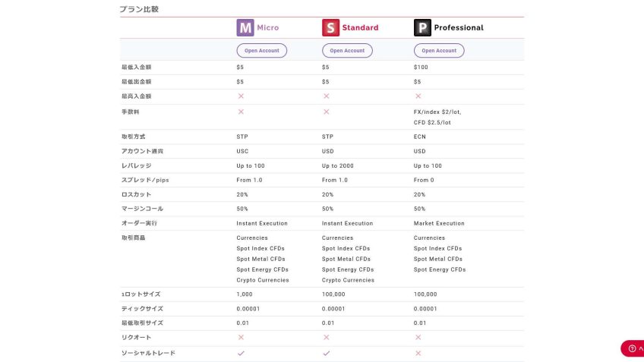Click the Standard leverage value Up to 2000
Screen dimensions: 644x362
(339, 165)
